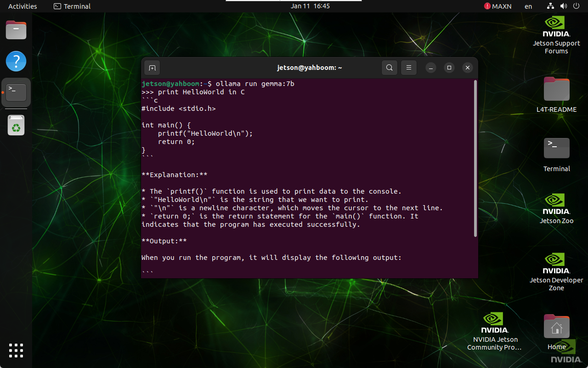Open the Help app in the dock
Screen dimensions: 588x368
pos(16,61)
